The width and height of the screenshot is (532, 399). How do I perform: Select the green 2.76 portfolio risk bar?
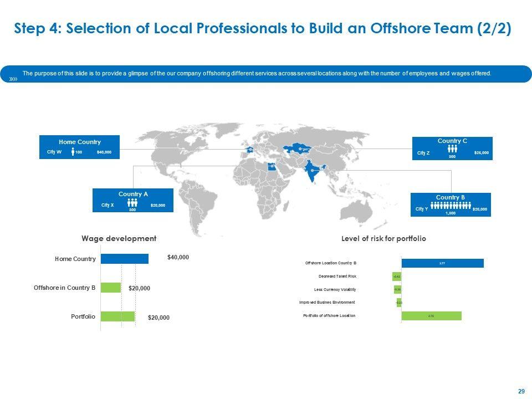click(x=432, y=316)
